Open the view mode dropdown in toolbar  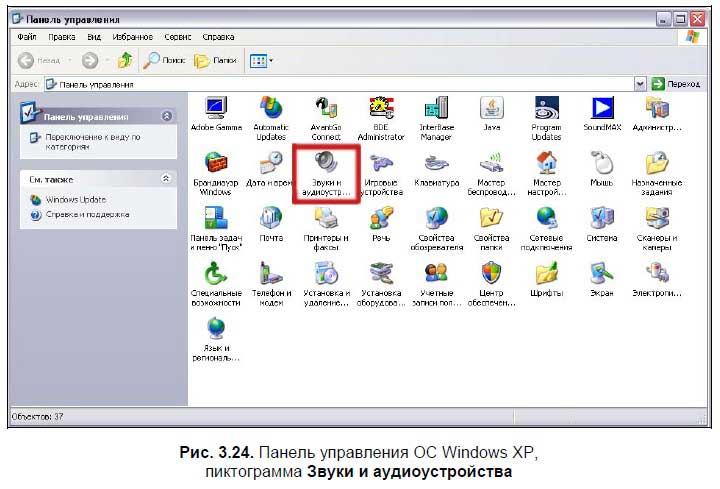(261, 61)
